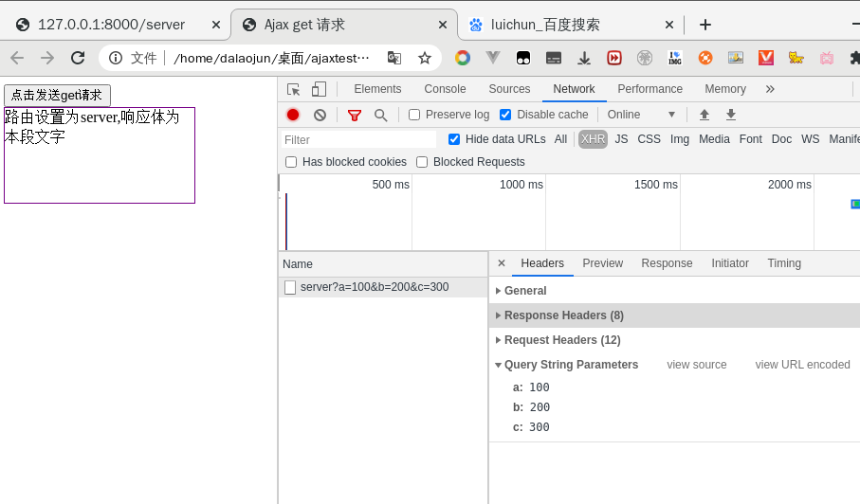Toggle the device toolbar icon

coord(319,89)
